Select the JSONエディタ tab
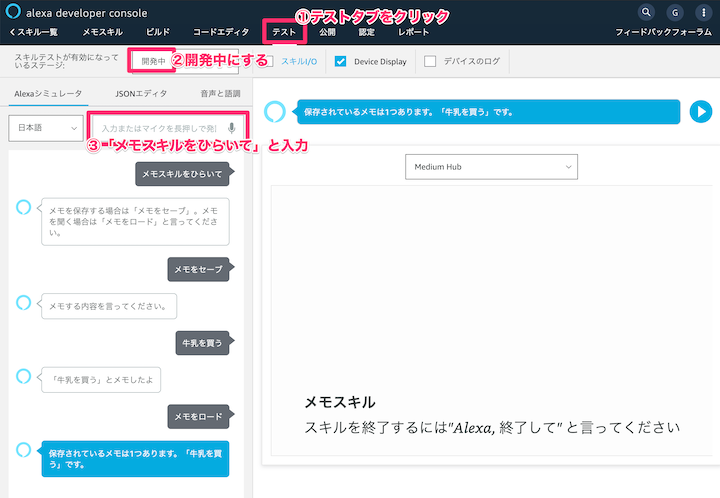This screenshot has width=720, height=498. [141, 94]
